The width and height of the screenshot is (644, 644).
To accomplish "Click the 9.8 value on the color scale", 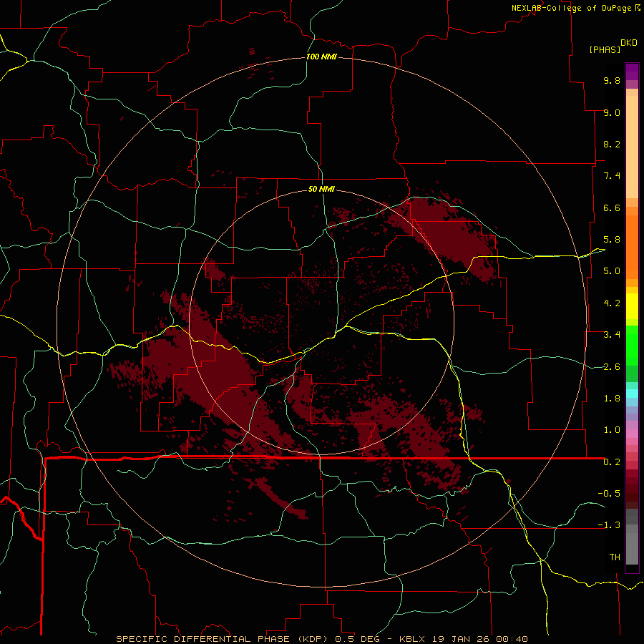I will (x=612, y=80).
